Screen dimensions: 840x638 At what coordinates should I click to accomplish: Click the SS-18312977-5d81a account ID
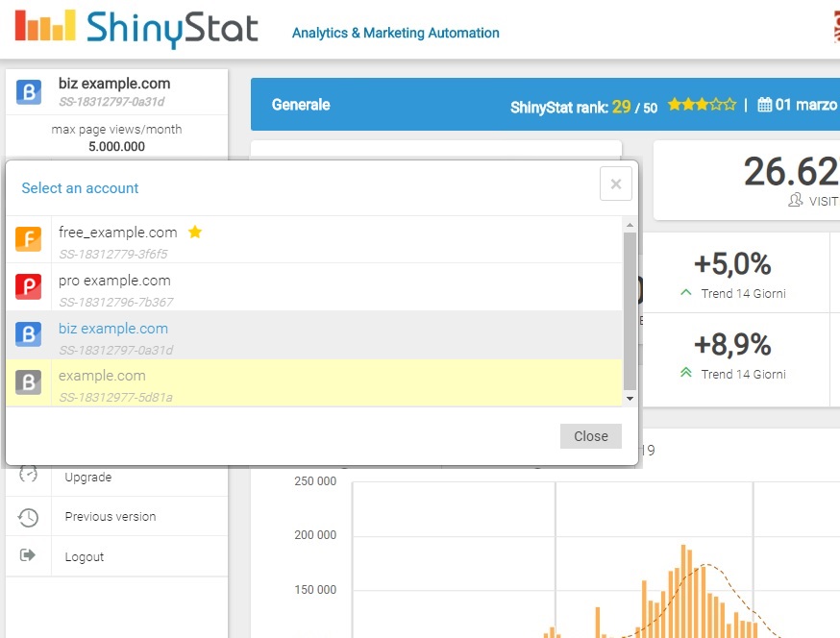[115, 398]
